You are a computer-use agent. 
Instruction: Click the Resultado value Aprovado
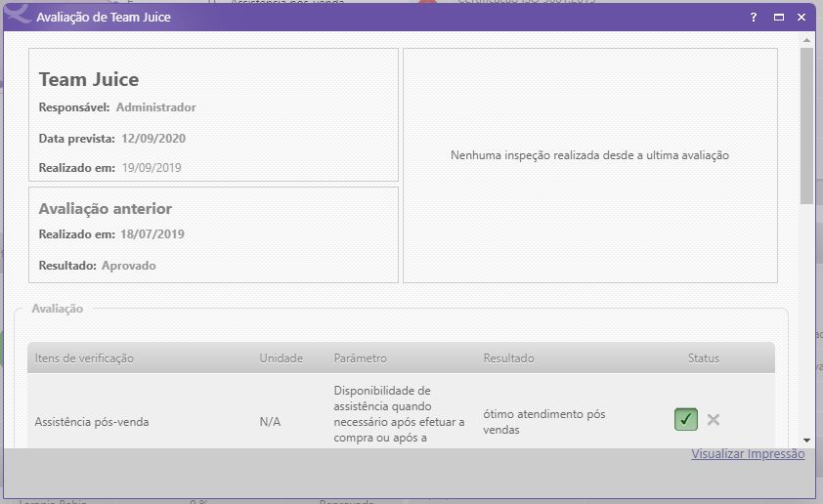tap(129, 266)
